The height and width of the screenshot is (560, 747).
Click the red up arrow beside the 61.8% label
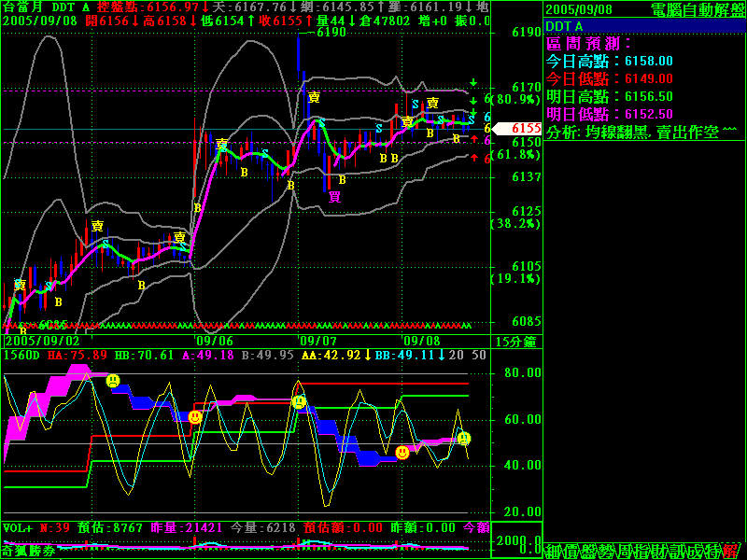pos(474,158)
